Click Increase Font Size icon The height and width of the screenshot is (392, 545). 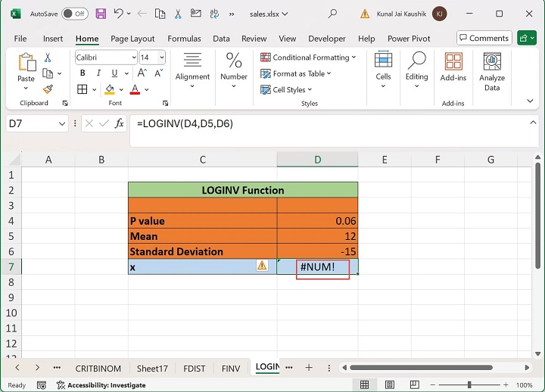coord(142,73)
